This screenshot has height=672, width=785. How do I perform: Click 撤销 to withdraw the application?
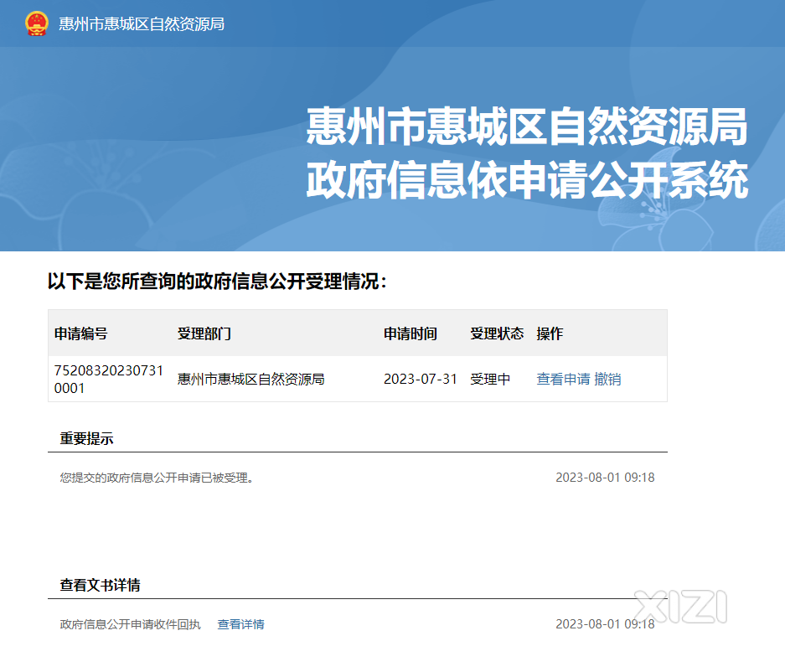607,379
